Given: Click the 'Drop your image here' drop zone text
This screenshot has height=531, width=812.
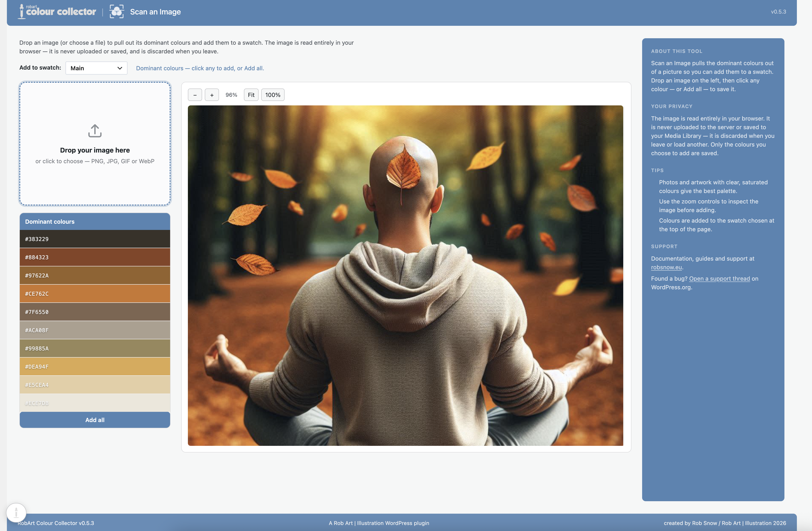Looking at the screenshot, I should (95, 150).
